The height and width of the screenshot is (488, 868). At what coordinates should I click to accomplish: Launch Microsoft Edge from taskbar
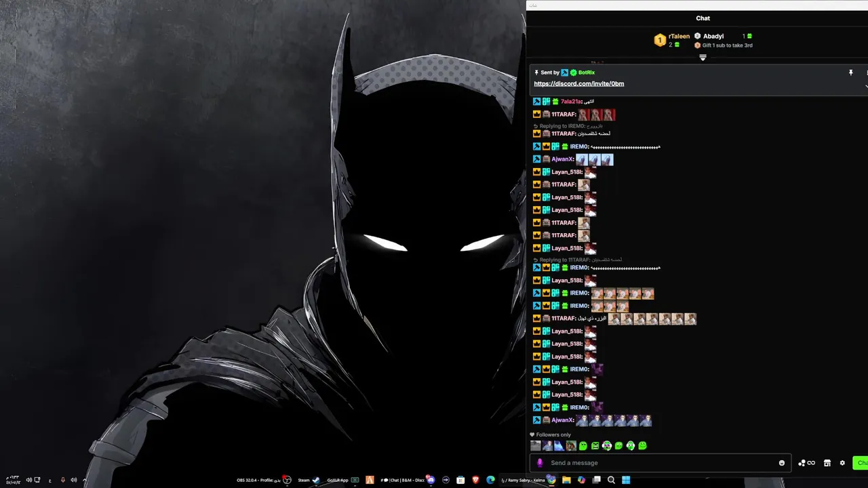point(490,480)
